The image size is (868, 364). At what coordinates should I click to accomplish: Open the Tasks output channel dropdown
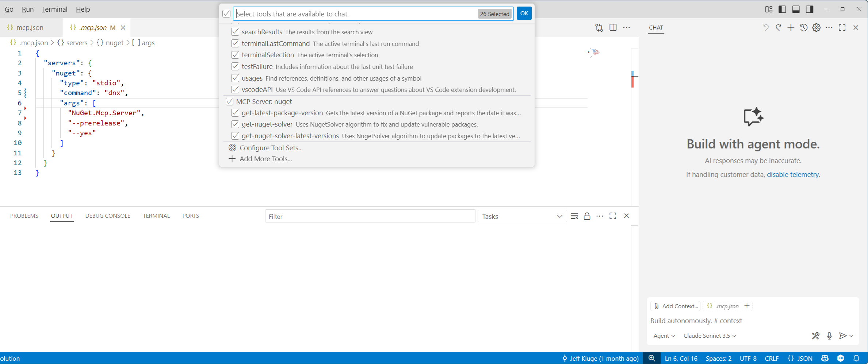(522, 216)
